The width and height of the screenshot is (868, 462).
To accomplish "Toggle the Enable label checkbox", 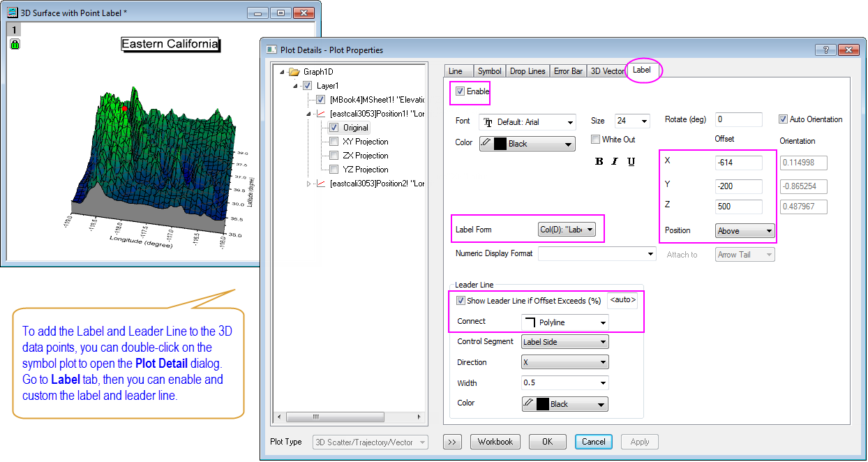I will tap(460, 91).
